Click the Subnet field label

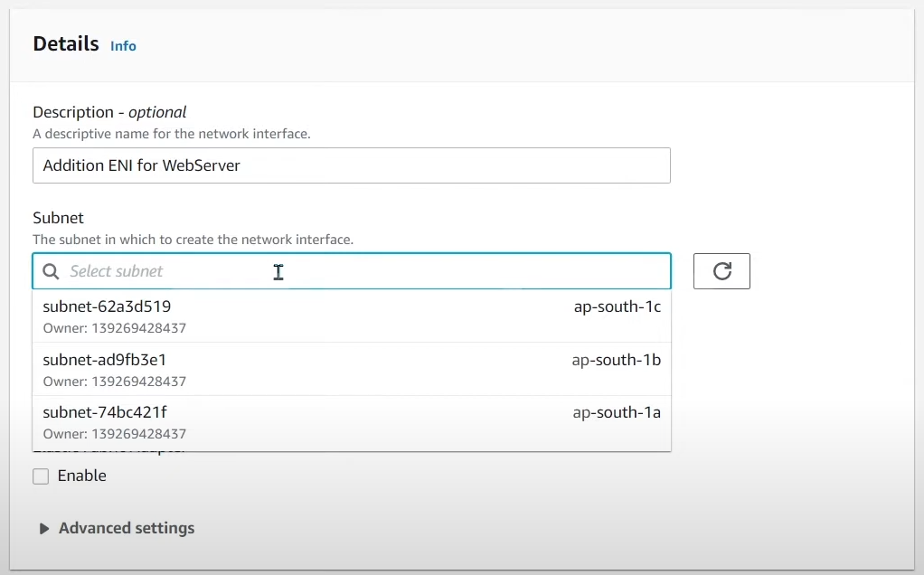pyautogui.click(x=58, y=218)
